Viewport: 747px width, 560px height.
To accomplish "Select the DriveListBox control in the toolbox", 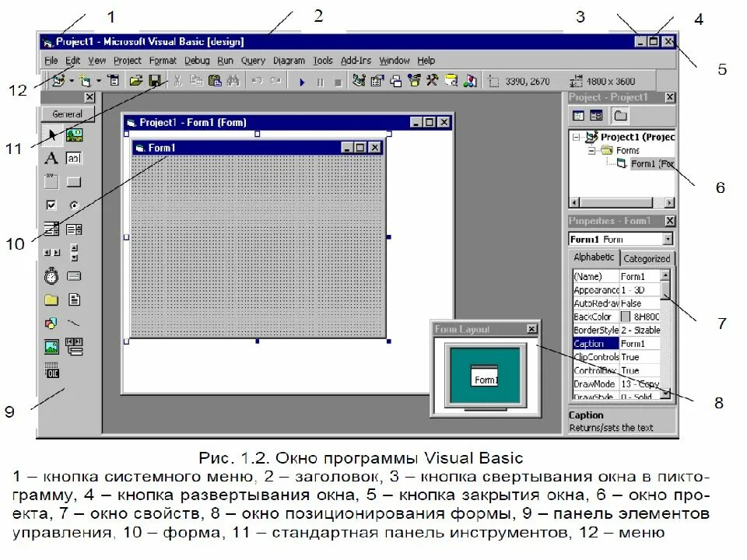I will coord(74,276).
